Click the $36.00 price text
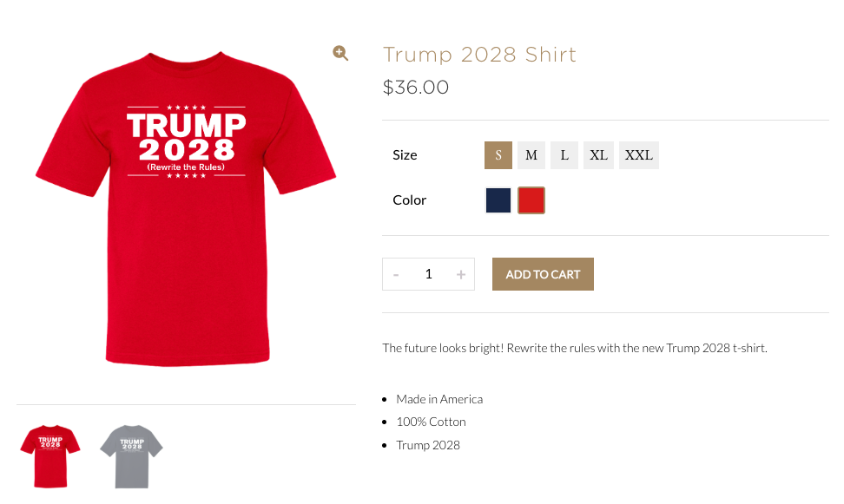This screenshot has height=504, width=844. (x=416, y=87)
